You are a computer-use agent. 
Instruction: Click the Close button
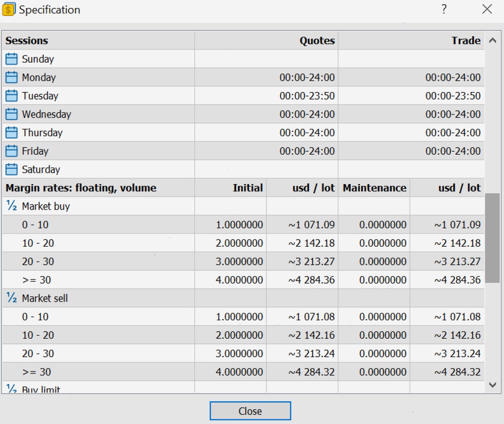(x=250, y=411)
